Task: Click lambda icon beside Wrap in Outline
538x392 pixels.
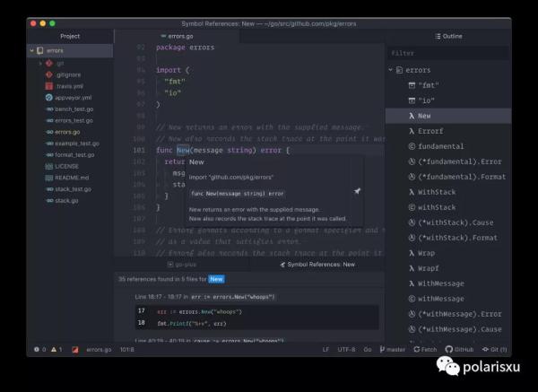Action: pyautogui.click(x=412, y=253)
